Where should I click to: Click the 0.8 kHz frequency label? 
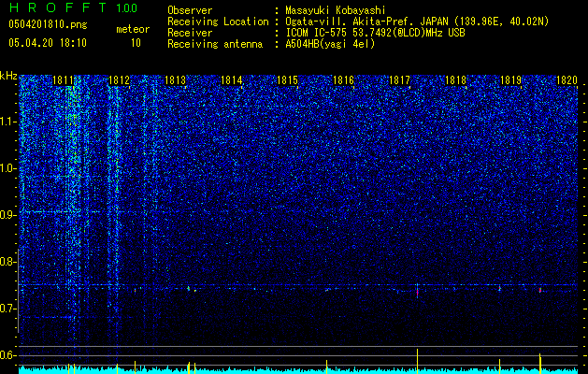tap(7, 262)
